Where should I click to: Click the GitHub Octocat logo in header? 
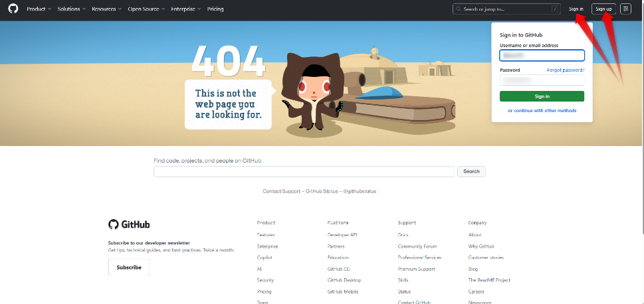tap(13, 9)
